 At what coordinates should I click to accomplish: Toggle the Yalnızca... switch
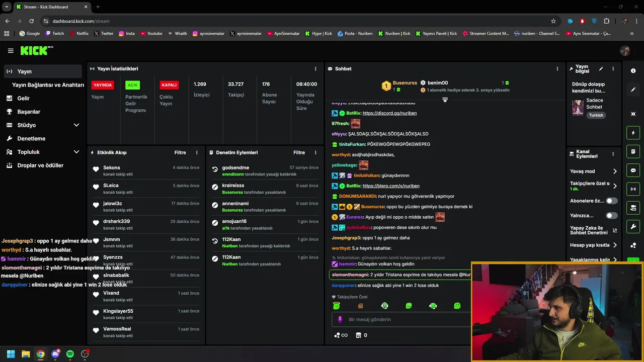(611, 216)
